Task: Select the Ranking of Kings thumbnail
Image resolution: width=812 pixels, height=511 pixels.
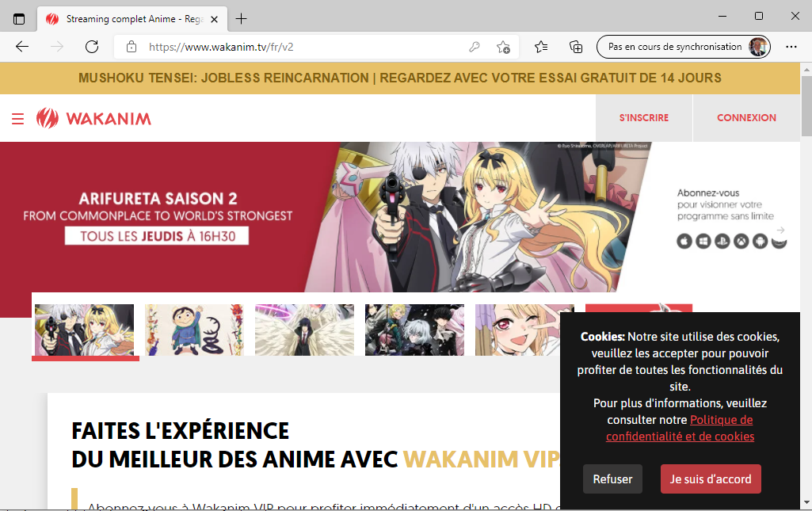Action: click(194, 330)
